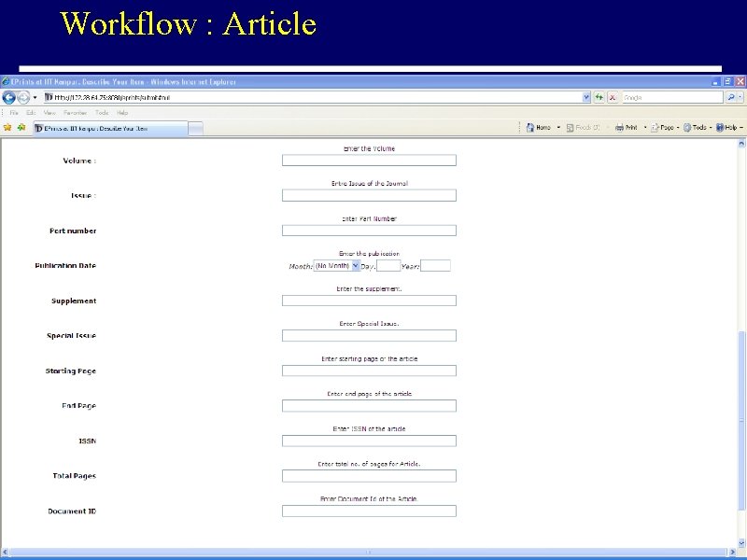This screenshot has height=560, width=747.
Task: Click the Refresh icon beside address bar
Action: [x=599, y=96]
